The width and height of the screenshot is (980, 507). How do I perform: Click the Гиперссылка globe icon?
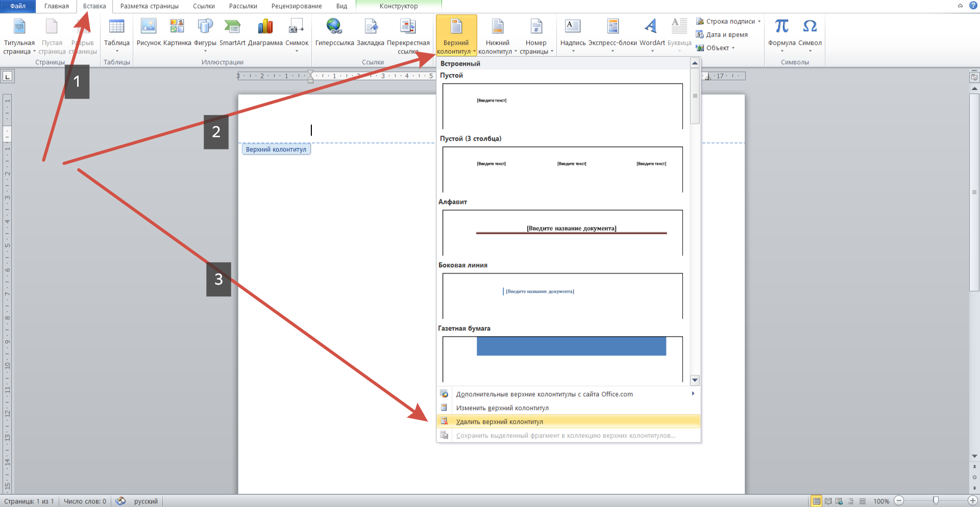tap(334, 27)
